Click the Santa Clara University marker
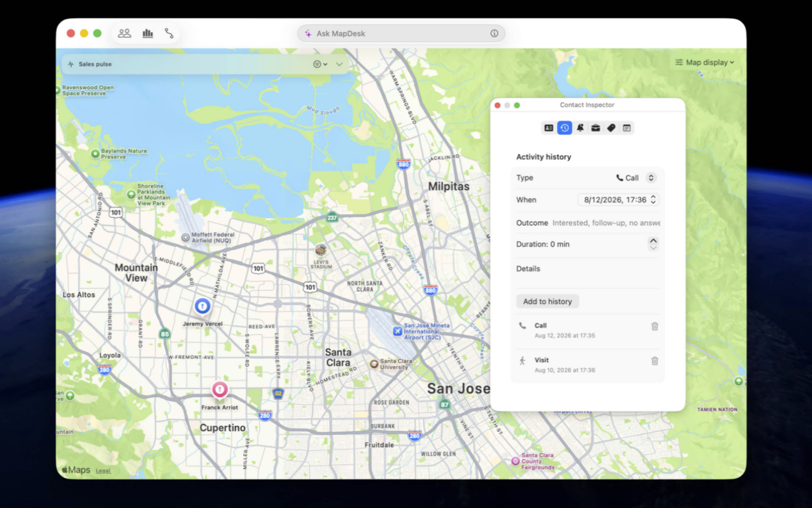Screen dimensions: 812x508 [374, 364]
